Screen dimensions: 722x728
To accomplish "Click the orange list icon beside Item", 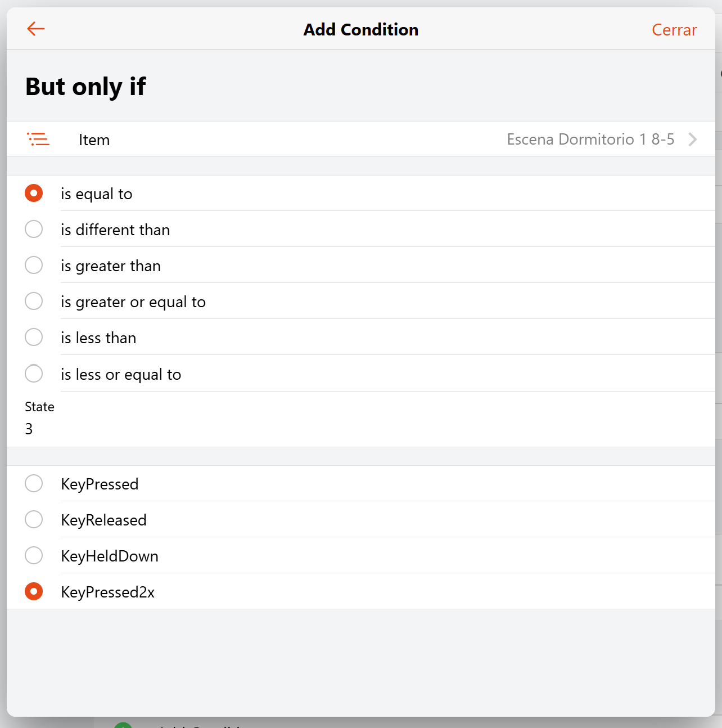I will (x=38, y=139).
